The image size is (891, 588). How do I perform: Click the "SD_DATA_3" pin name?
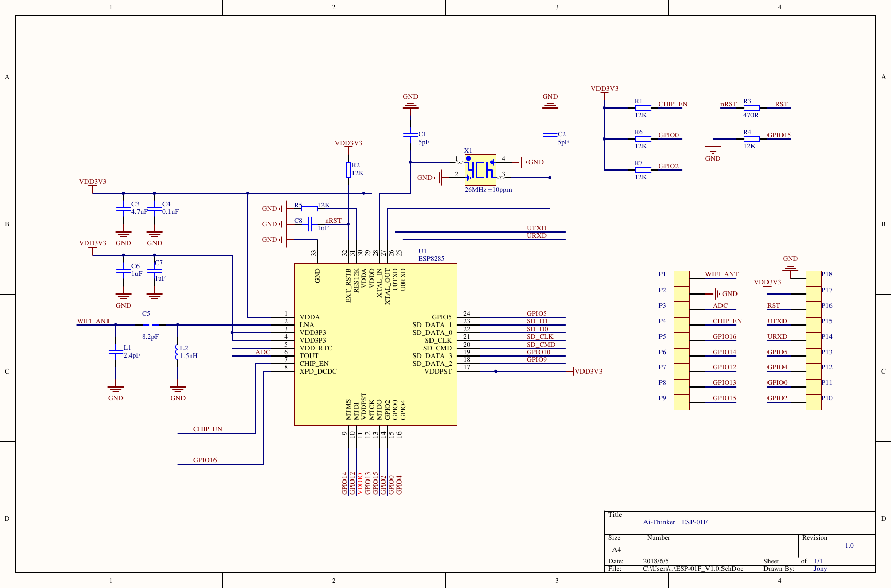432,356
